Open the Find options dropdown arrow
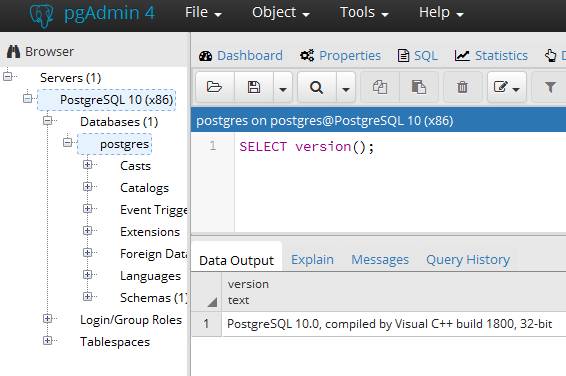 coord(346,87)
